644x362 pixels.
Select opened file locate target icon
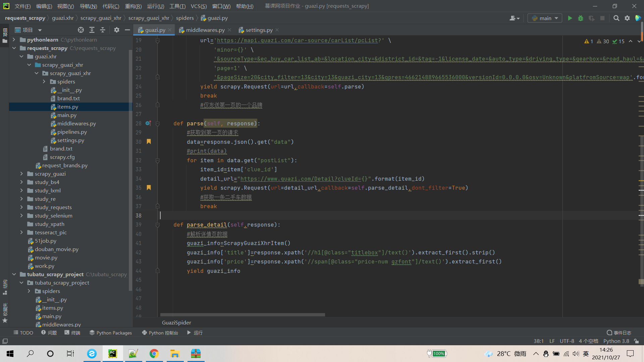coord(81,30)
